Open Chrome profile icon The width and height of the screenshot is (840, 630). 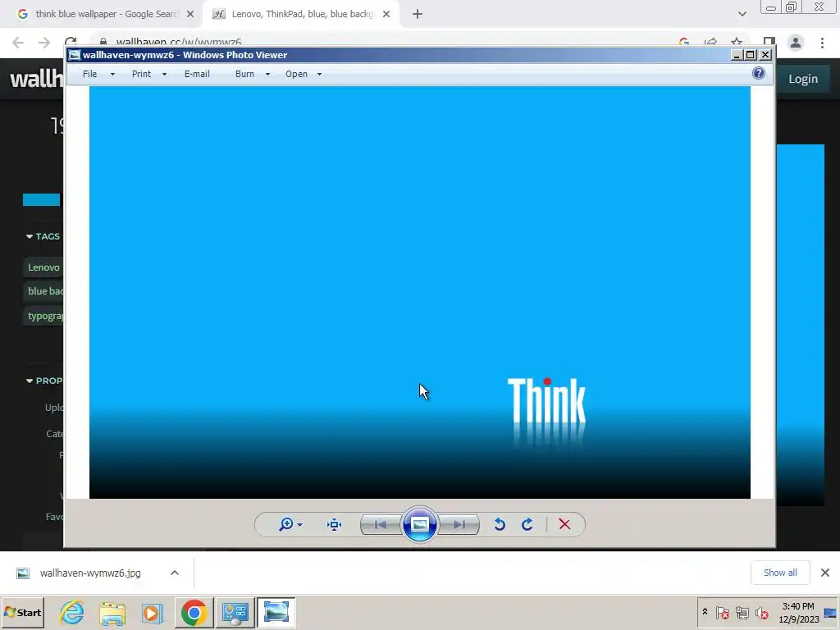point(796,43)
